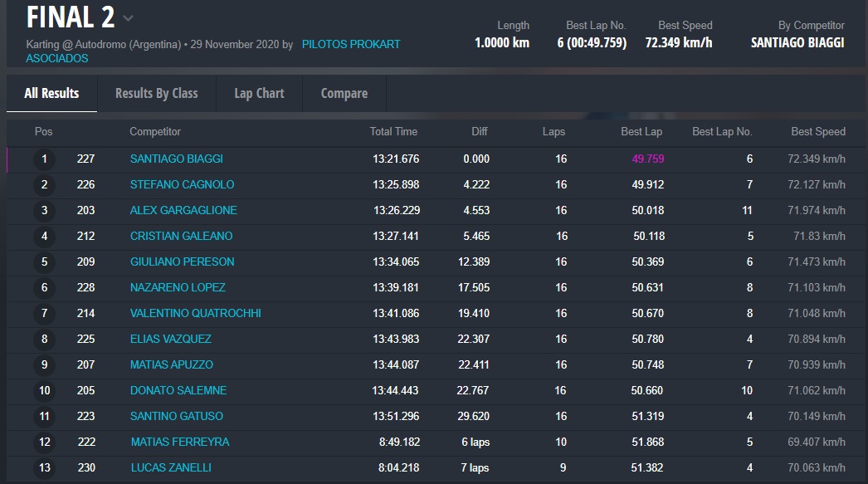The height and width of the screenshot is (484, 868).
Task: Click the Total Time column header
Action: (393, 131)
